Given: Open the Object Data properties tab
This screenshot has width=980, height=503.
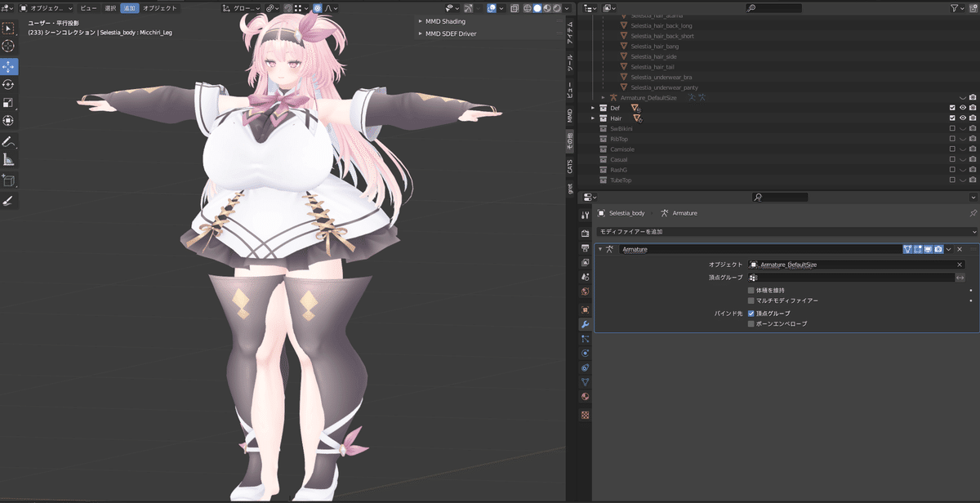Looking at the screenshot, I should click(x=585, y=382).
